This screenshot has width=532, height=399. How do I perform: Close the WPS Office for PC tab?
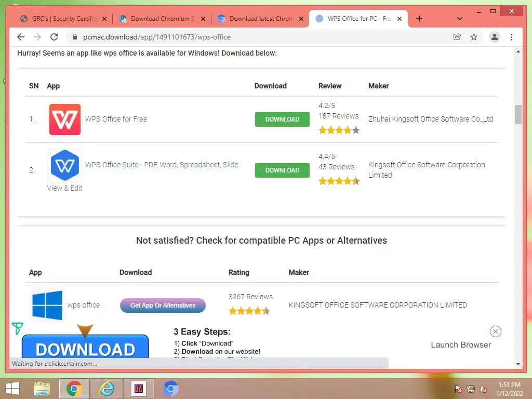400,19
